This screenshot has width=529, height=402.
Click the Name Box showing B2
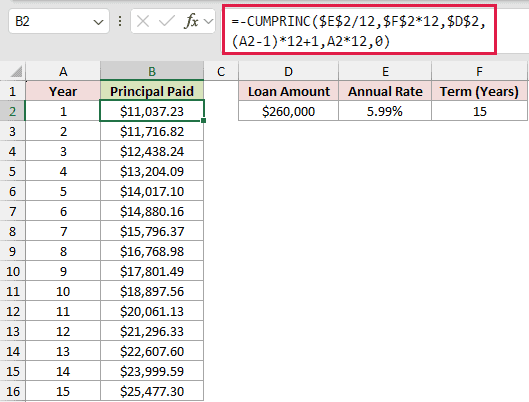[x=59, y=21]
